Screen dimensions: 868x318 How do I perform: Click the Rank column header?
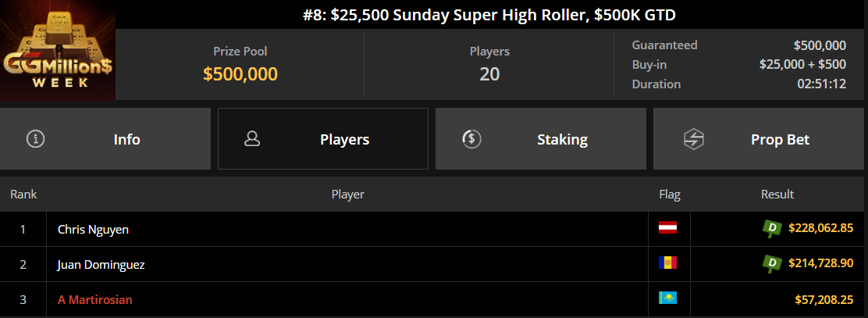click(x=23, y=194)
